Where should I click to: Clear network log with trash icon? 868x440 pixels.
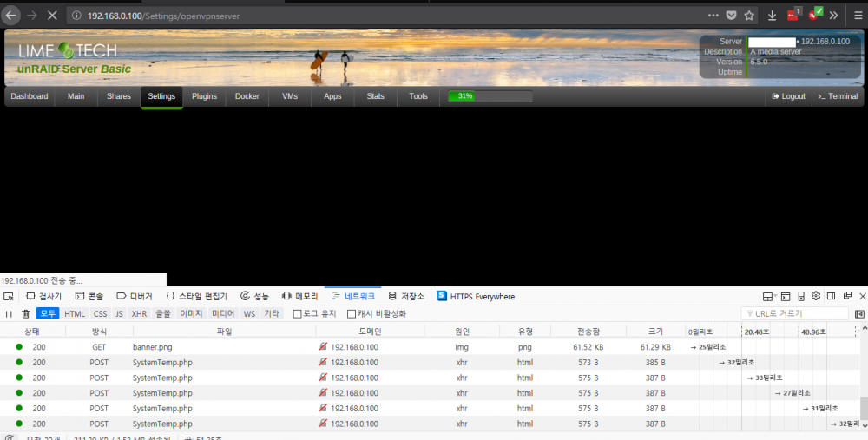pyautogui.click(x=25, y=314)
